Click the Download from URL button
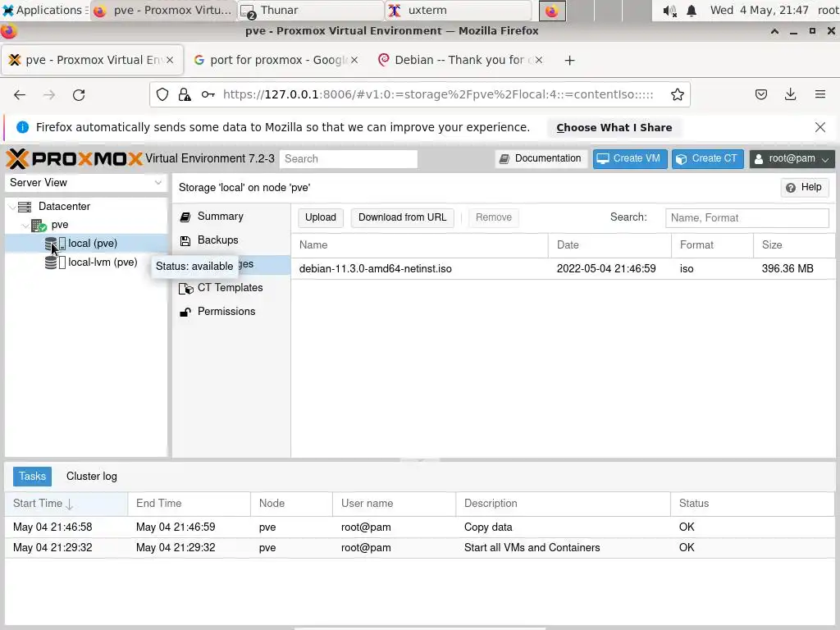This screenshot has width=840, height=630. pyautogui.click(x=402, y=217)
